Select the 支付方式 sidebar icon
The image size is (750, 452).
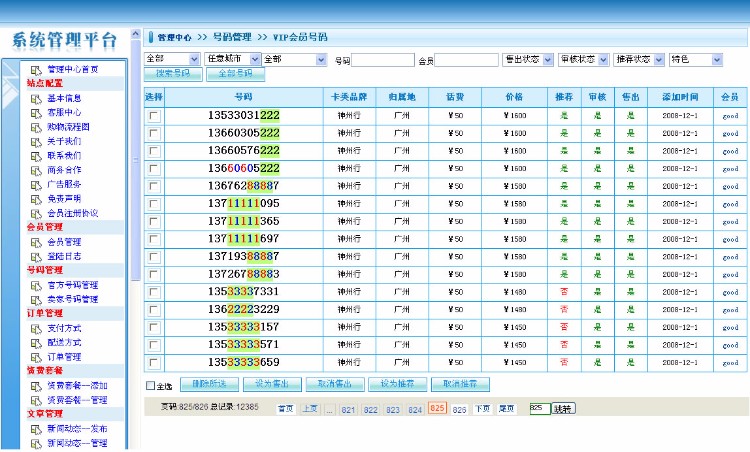coord(36,329)
